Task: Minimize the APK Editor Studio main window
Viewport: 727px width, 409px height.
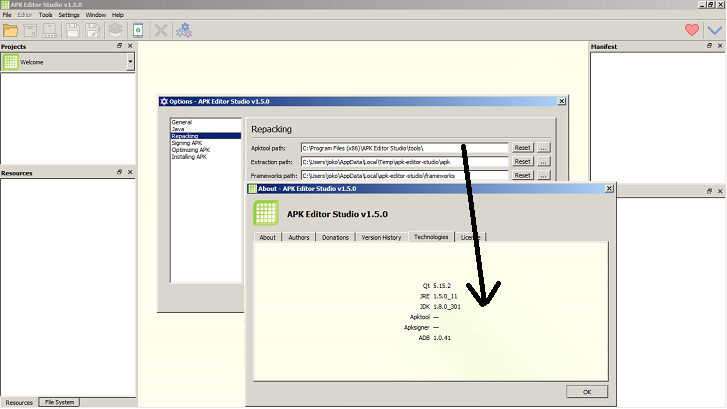Action: point(702,5)
